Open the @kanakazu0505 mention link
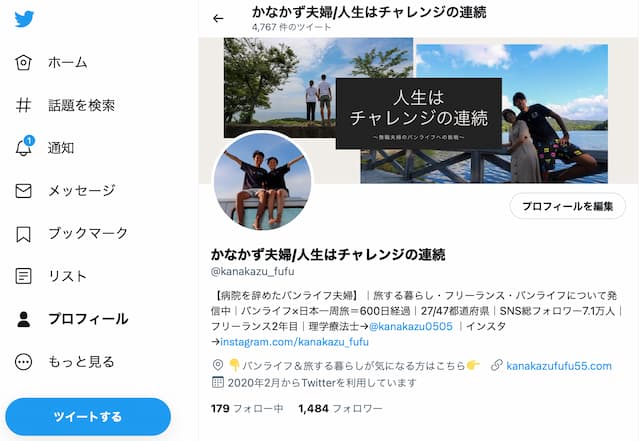This screenshot has width=640, height=441. point(411,326)
